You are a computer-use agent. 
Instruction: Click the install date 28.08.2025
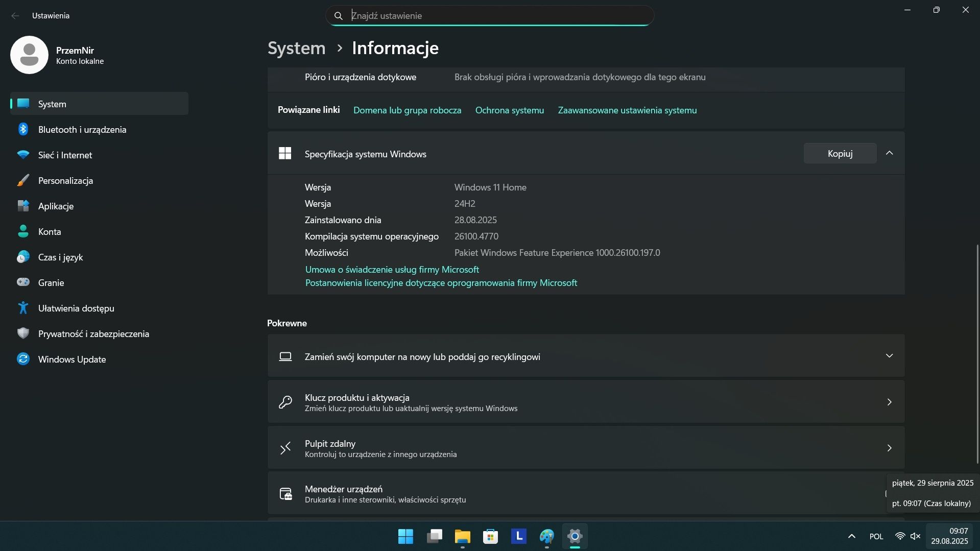tap(475, 220)
